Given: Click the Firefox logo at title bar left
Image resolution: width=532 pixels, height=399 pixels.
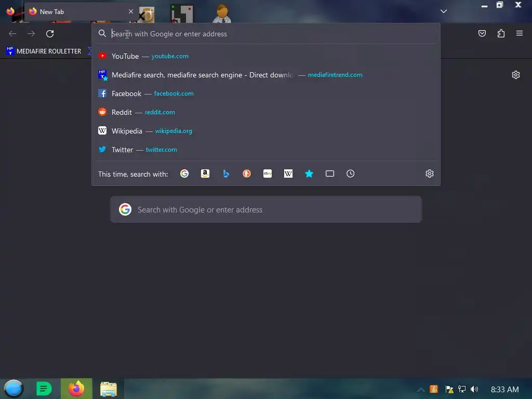Looking at the screenshot, I should 10,11.
